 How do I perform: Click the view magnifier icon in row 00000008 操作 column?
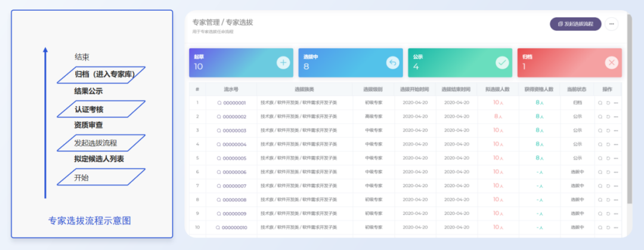click(x=600, y=200)
